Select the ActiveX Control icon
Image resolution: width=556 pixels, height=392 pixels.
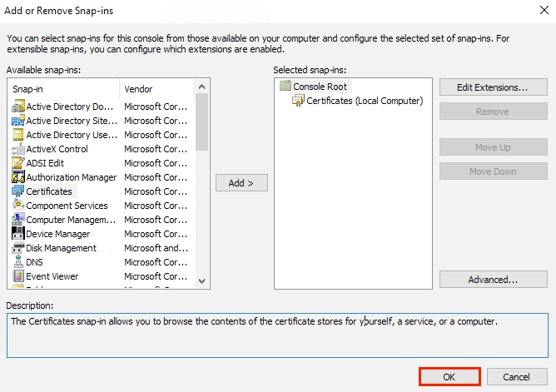pyautogui.click(x=18, y=149)
